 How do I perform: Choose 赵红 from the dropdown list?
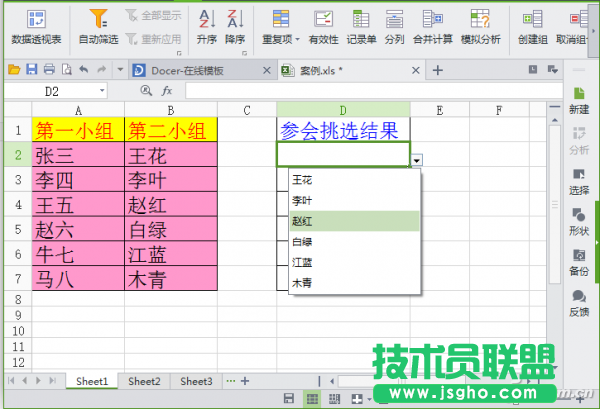pos(302,221)
